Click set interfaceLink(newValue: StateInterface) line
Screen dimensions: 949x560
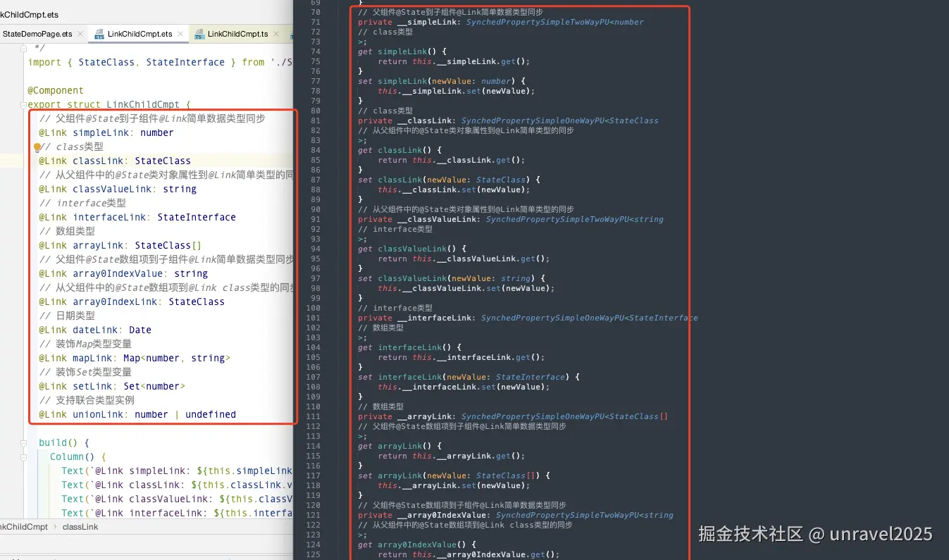pos(469,377)
